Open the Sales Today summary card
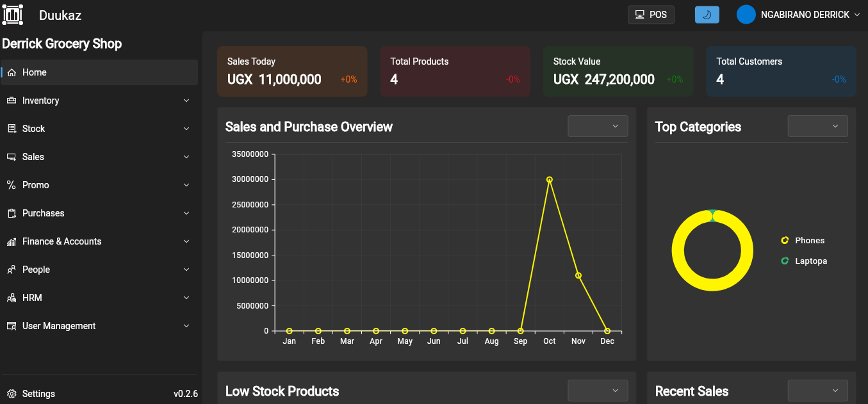Viewport: 868px width, 404px height. pyautogui.click(x=292, y=70)
